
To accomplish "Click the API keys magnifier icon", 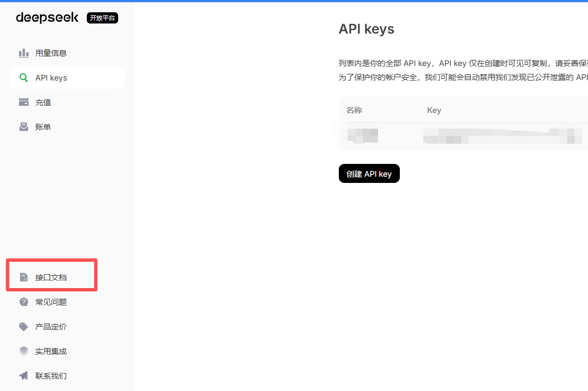I will [x=24, y=78].
